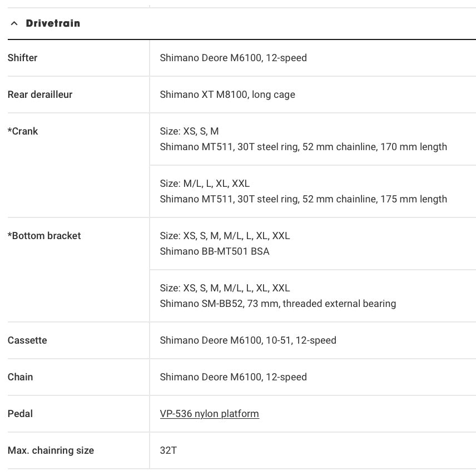Click the Drivetrain section heading
This screenshot has height=476, width=476.
[x=53, y=23]
